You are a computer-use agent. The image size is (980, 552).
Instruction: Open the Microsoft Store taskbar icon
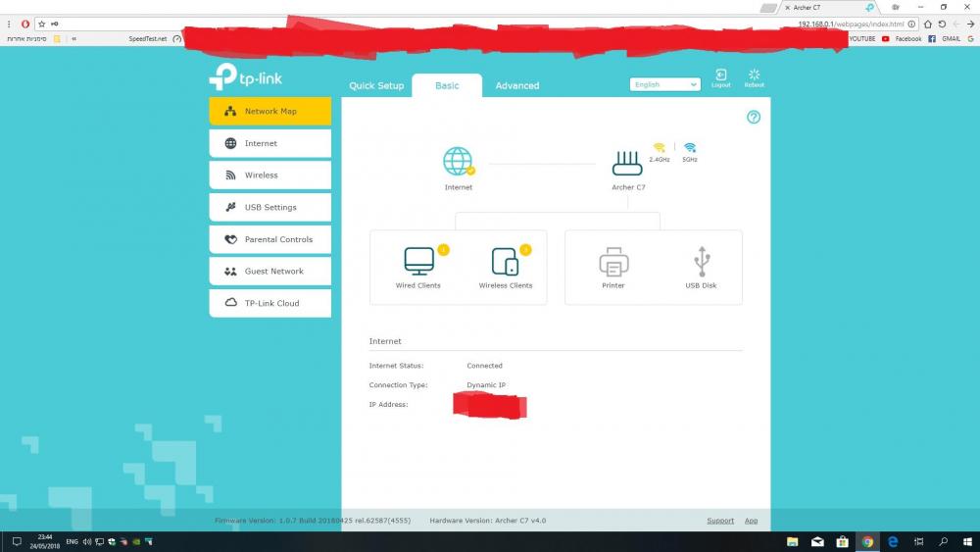[843, 541]
